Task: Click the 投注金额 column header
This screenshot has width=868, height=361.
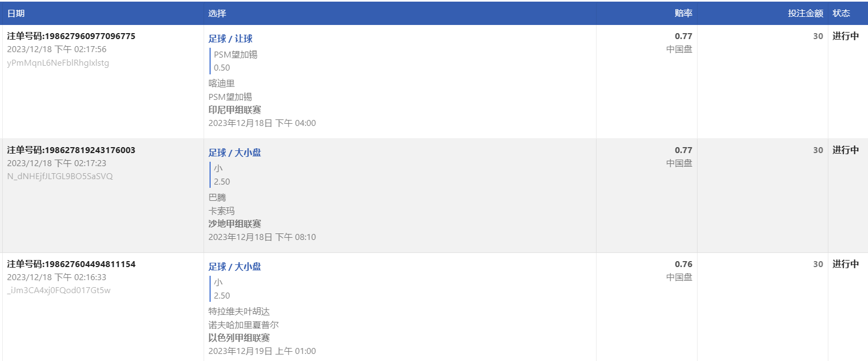Action: (806, 14)
